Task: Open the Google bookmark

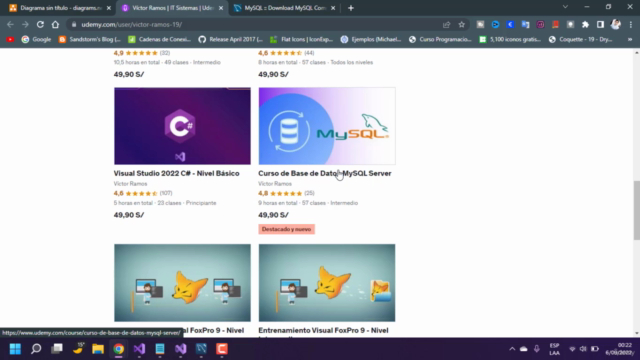Action: point(36,39)
